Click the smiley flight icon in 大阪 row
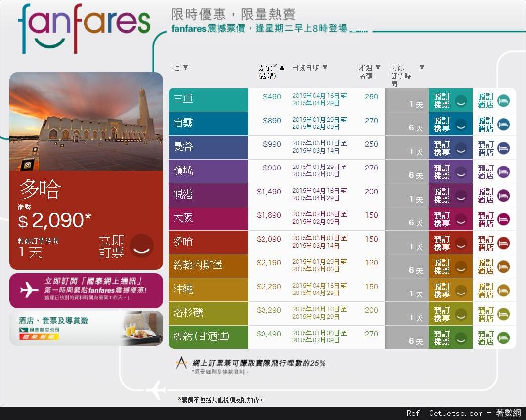Viewport: 526px width, 420px height. 461,219
